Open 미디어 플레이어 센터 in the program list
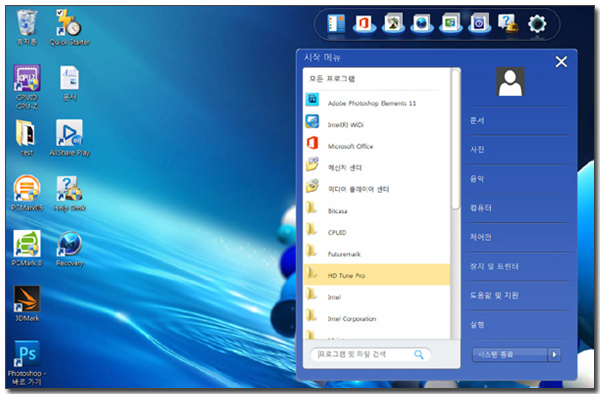 click(377, 187)
